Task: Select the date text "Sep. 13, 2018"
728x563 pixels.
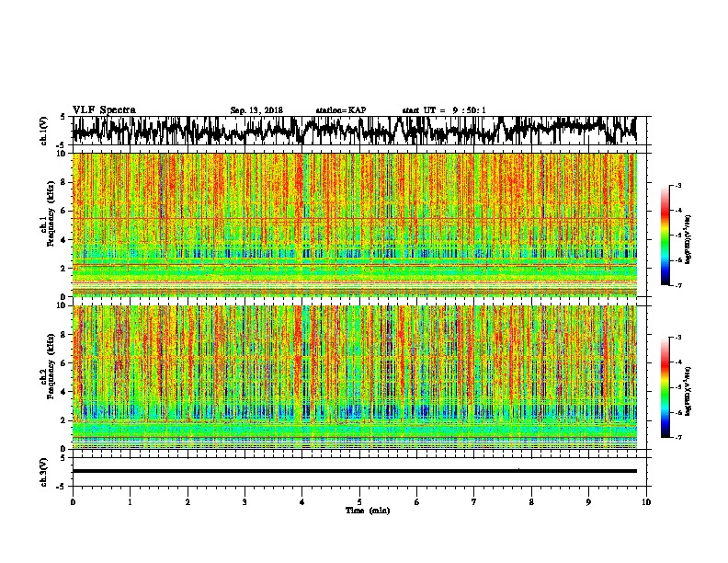Action: click(x=256, y=110)
